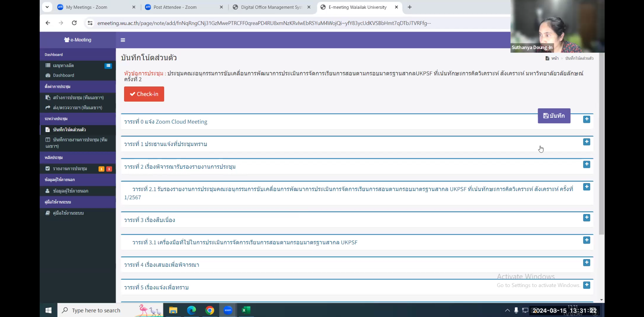Open สร้างการประชุม (ทีมเลขาฯ) sidebar item
Viewport: 644px width, 317px height.
78,98
